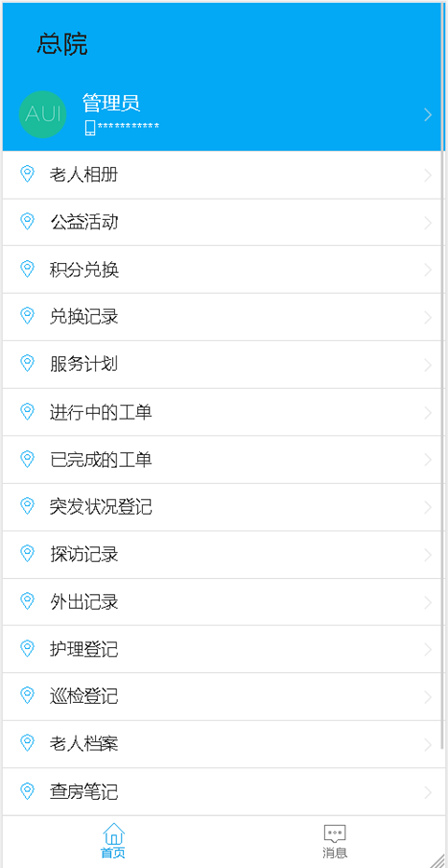Click the chevron arrow on 积分兑换 row
This screenshot has width=448, height=868.
pyautogui.click(x=427, y=270)
